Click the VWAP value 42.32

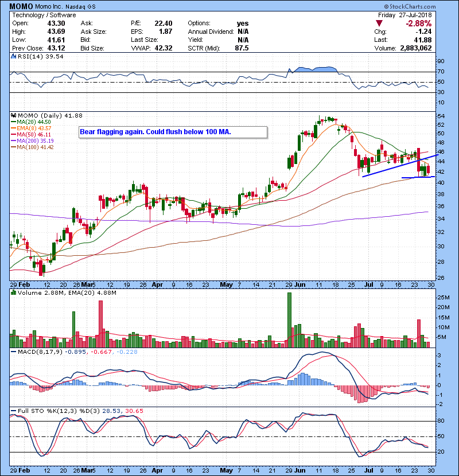(x=164, y=48)
